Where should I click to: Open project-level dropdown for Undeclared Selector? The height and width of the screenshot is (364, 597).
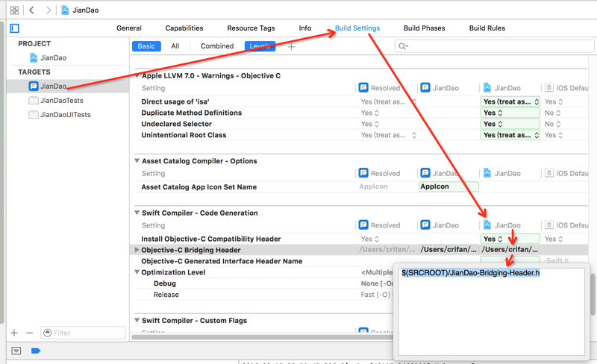[x=510, y=124]
